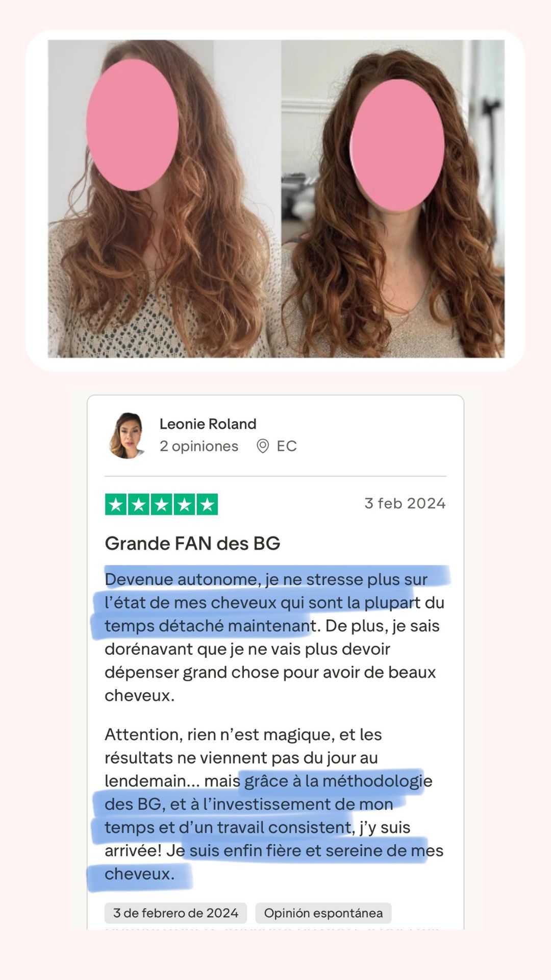Select the location pin icon beside EC

[x=263, y=446]
